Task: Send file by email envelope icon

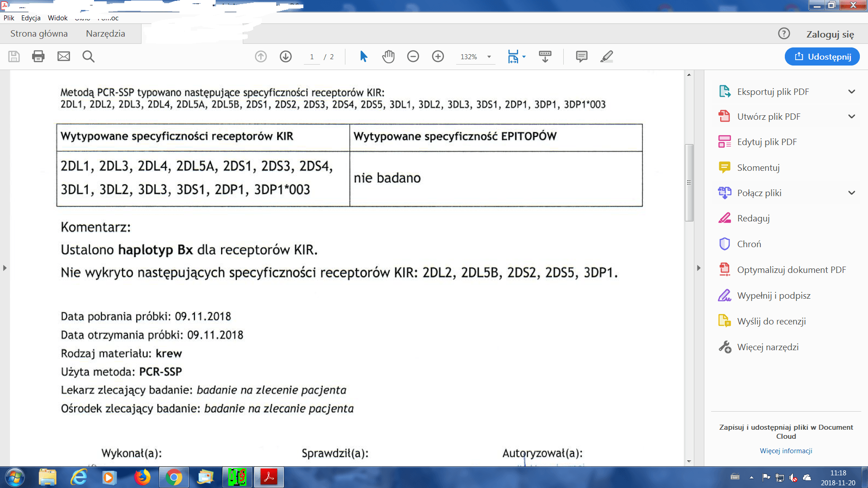Action: click(x=64, y=56)
